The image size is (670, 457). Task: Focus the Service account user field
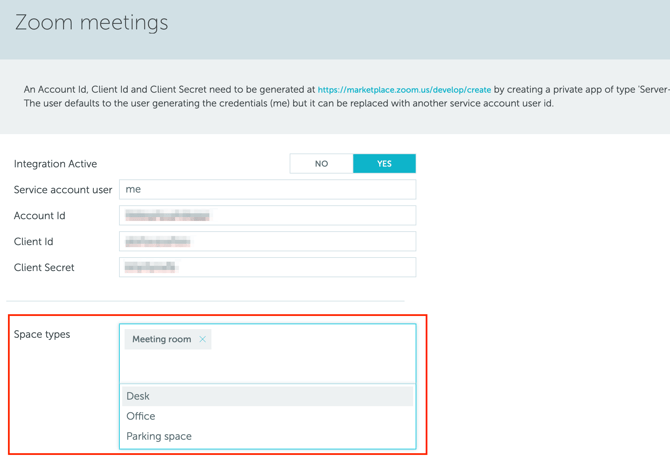click(267, 189)
